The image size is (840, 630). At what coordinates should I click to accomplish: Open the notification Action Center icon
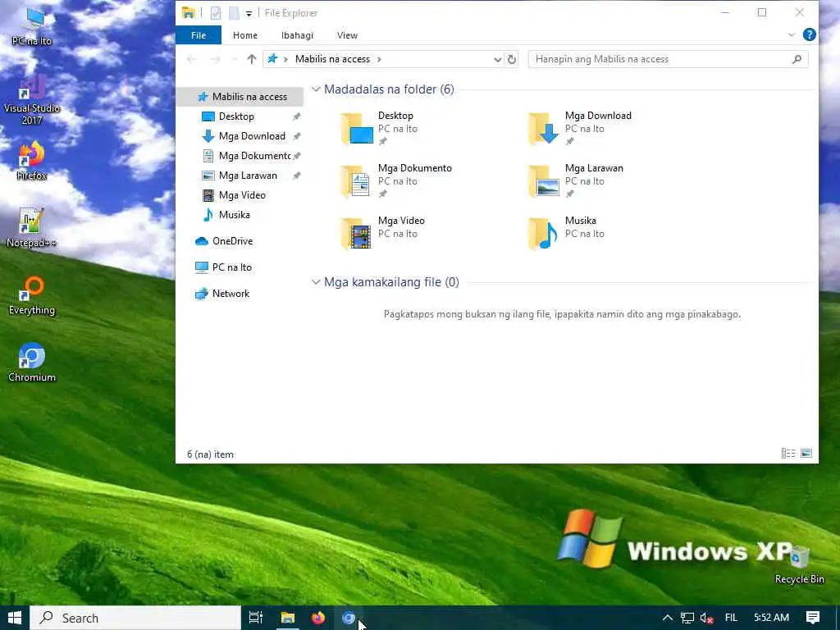pyautogui.click(x=813, y=618)
